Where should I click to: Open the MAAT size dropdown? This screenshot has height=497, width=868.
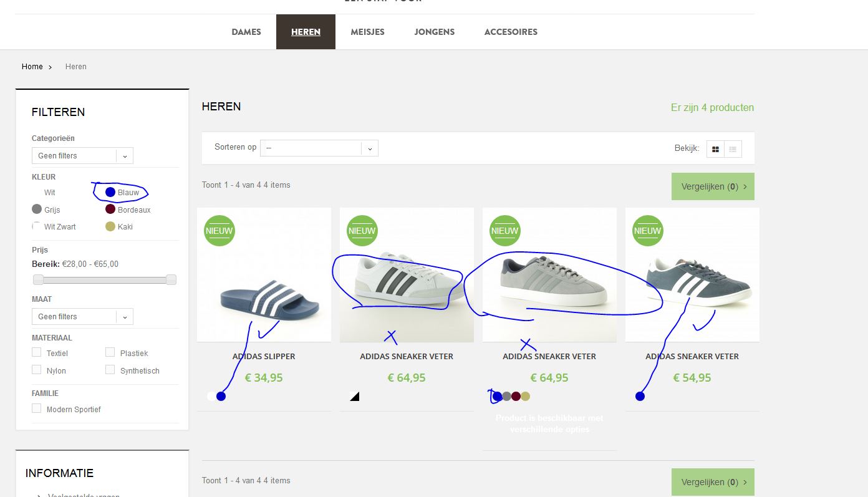pos(82,317)
